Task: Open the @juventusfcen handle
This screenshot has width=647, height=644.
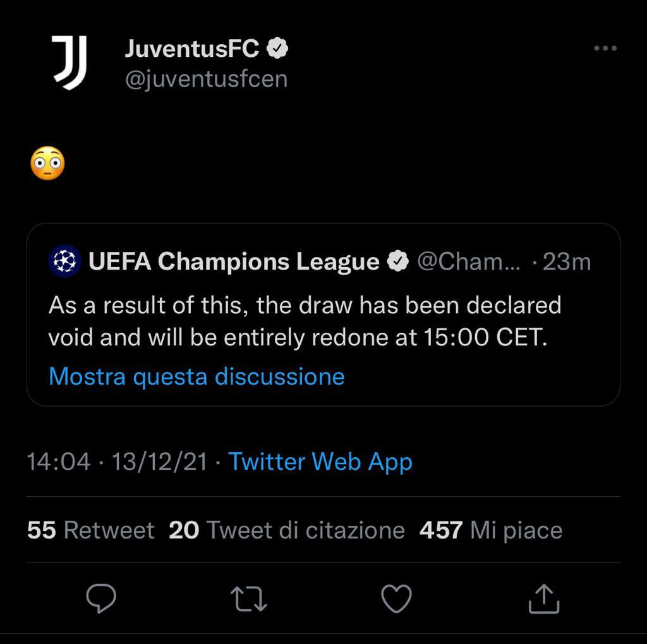Action: point(206,79)
